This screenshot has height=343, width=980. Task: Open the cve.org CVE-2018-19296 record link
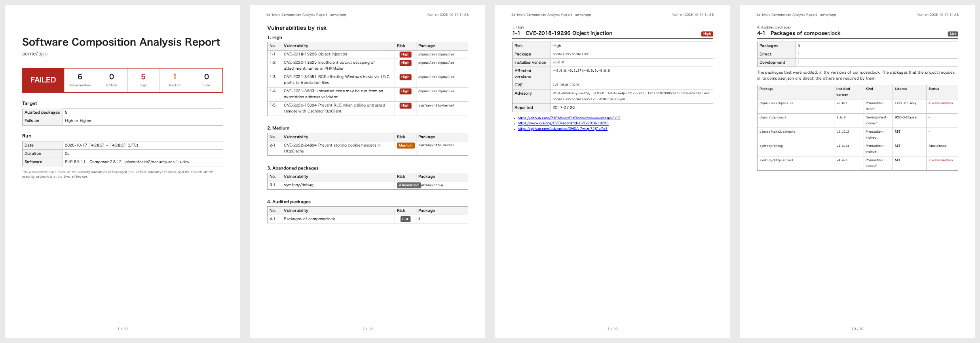click(x=563, y=123)
